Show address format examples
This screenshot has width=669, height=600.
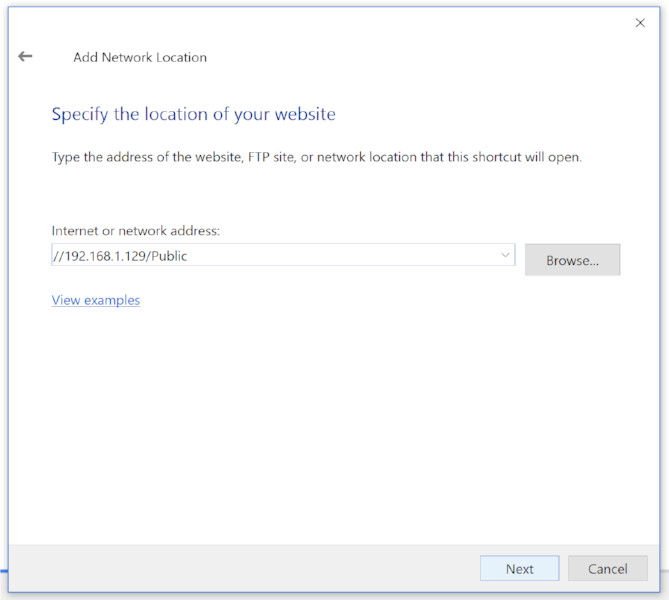[96, 300]
